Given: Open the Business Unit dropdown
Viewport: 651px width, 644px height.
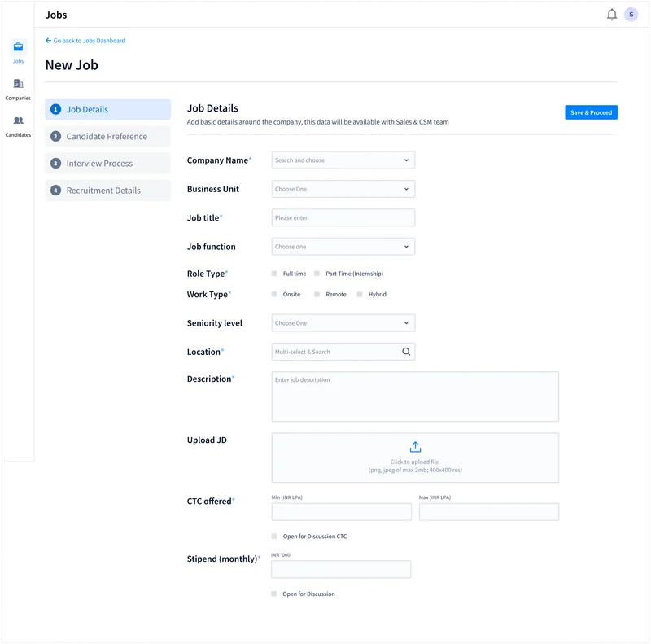Looking at the screenshot, I should [x=343, y=189].
